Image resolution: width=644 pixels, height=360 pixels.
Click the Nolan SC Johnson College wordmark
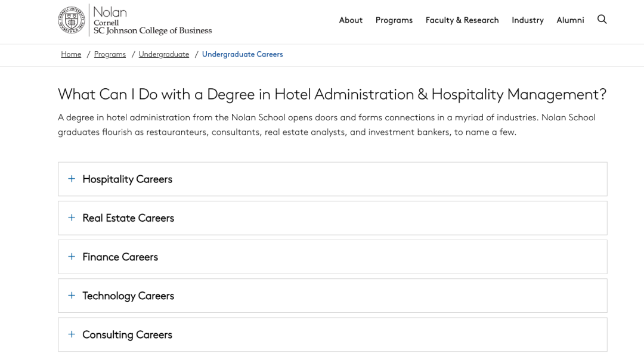[153, 20]
